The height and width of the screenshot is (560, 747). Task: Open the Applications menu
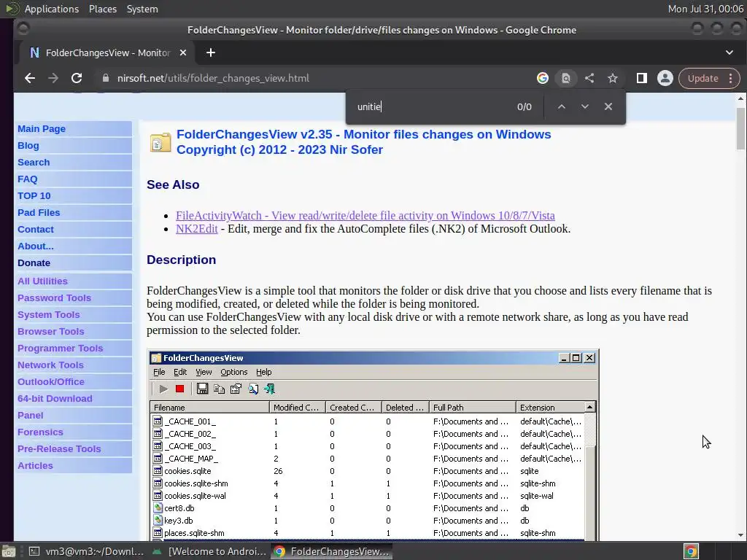click(x=52, y=9)
